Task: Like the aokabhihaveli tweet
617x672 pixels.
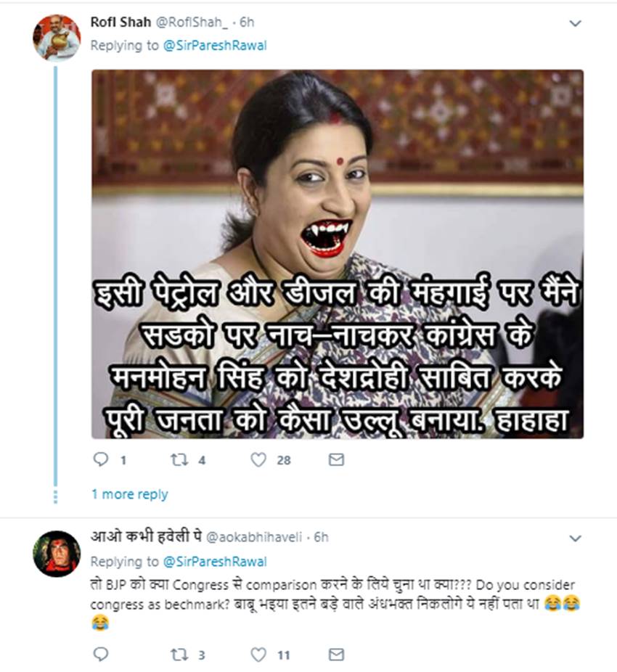Action: click(x=259, y=655)
